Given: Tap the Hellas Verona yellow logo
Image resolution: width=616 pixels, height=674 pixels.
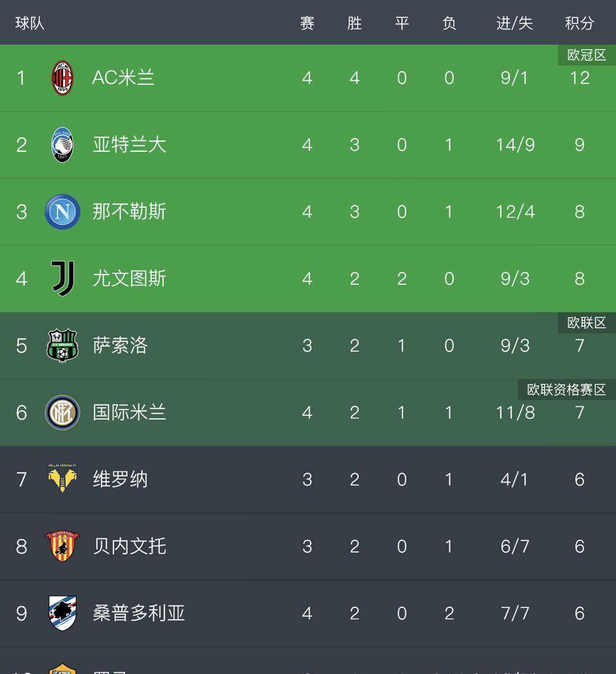Looking at the screenshot, I should 62,478.
